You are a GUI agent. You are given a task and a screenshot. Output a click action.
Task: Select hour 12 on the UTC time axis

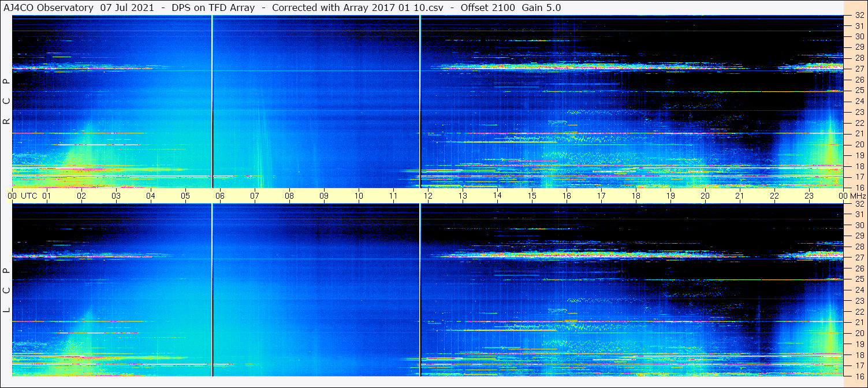(x=428, y=196)
